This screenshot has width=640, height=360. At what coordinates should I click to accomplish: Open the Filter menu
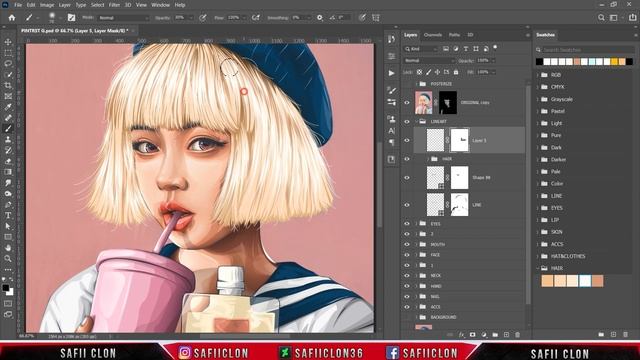point(114,5)
